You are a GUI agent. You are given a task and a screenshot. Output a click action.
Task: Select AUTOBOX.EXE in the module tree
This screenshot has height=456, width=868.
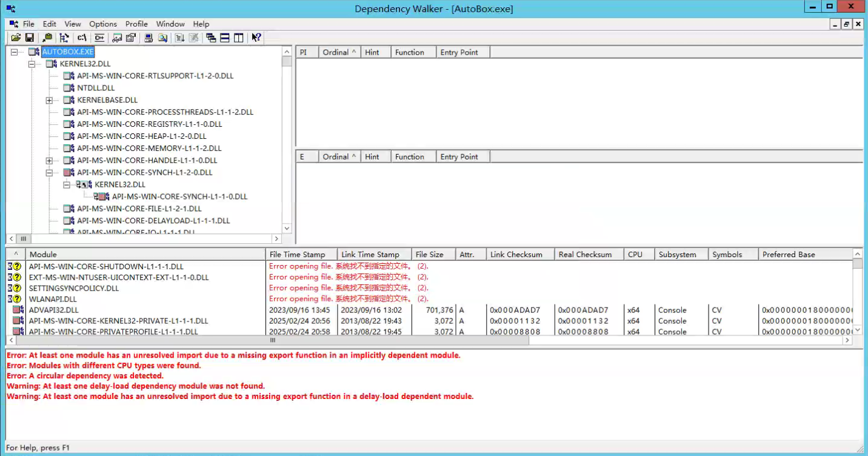tap(68, 52)
